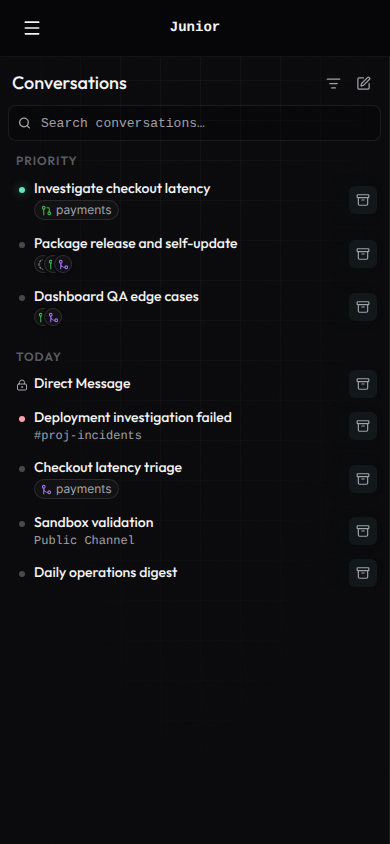Open Daily operations digest conversation
390x844 pixels.
105,573
